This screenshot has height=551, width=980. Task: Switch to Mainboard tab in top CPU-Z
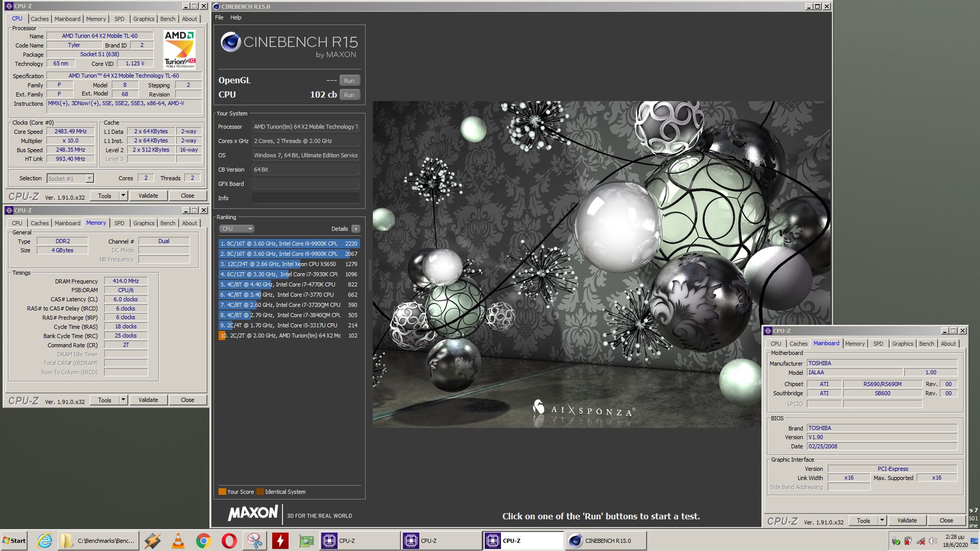coord(67,19)
